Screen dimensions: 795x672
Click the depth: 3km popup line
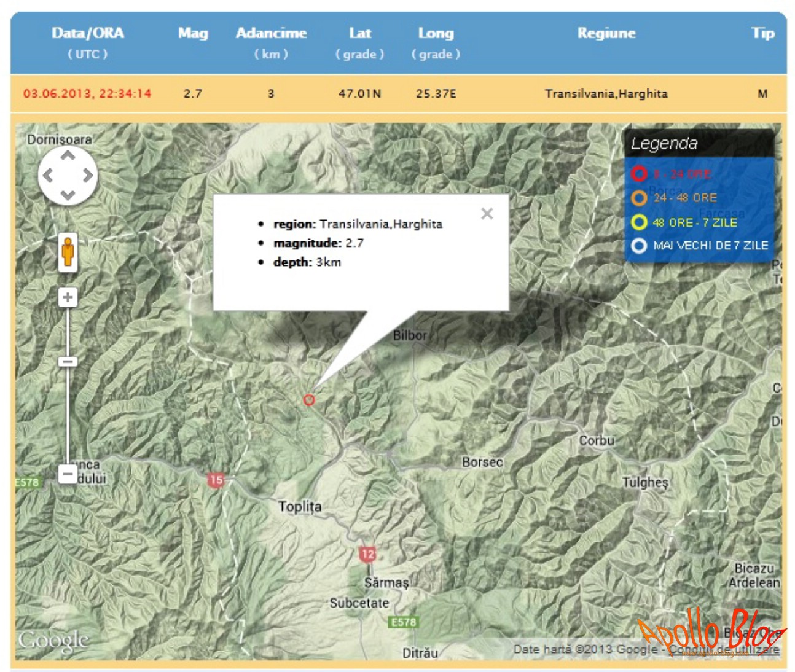click(307, 262)
